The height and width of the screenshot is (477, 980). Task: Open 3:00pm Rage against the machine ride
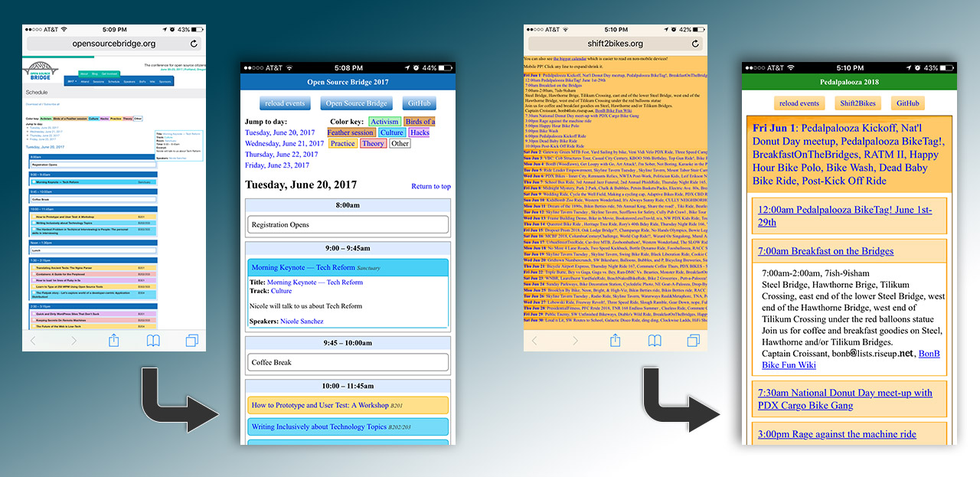pos(837,434)
